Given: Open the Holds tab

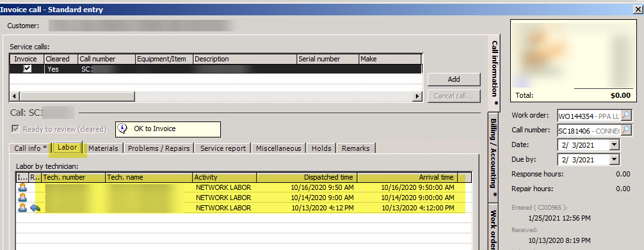Looking at the screenshot, I should 321,148.
